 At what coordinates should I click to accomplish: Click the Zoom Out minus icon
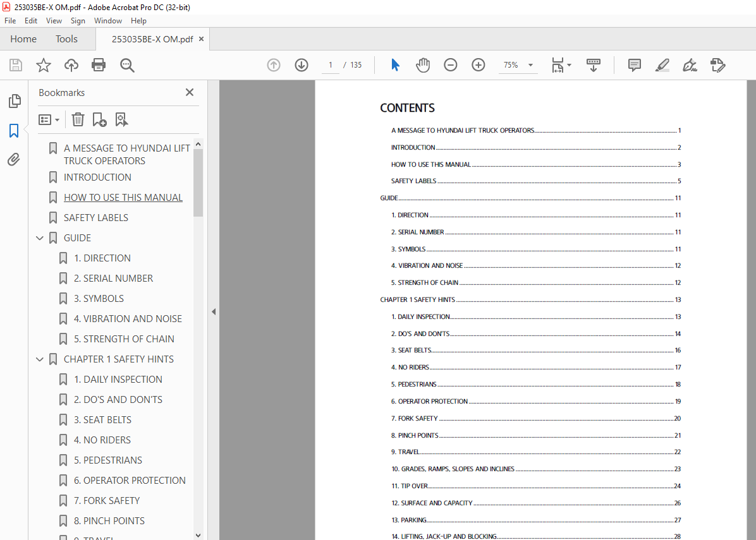(x=450, y=65)
